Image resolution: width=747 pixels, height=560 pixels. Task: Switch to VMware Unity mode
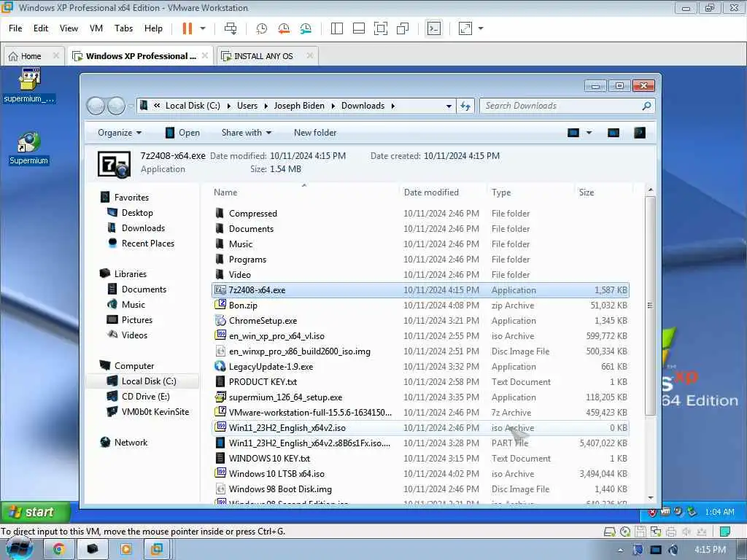[403, 28]
